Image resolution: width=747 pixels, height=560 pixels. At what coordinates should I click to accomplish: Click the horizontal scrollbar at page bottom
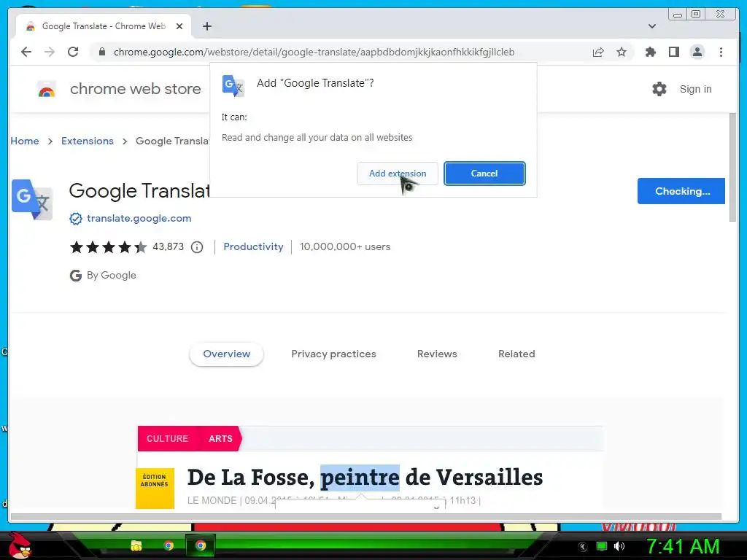(366, 517)
